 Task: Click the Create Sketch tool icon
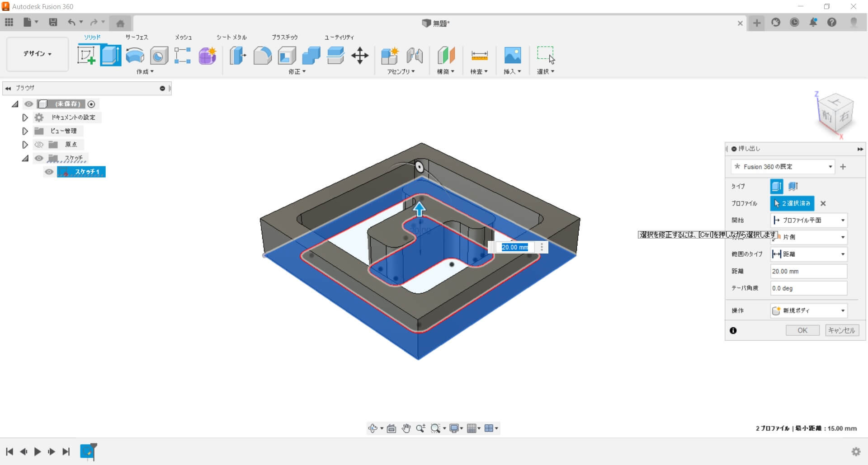click(86, 56)
